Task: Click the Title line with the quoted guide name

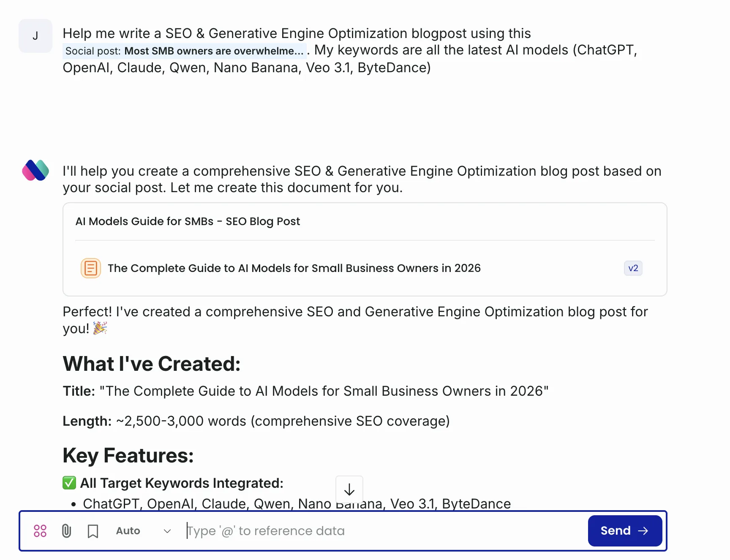Action: point(305,391)
